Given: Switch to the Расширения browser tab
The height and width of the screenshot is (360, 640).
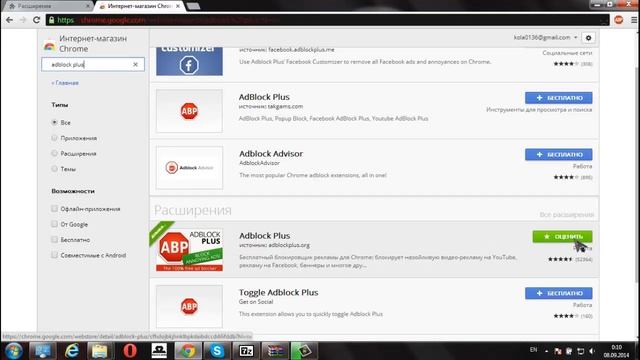Looking at the screenshot, I should click(x=48, y=6).
